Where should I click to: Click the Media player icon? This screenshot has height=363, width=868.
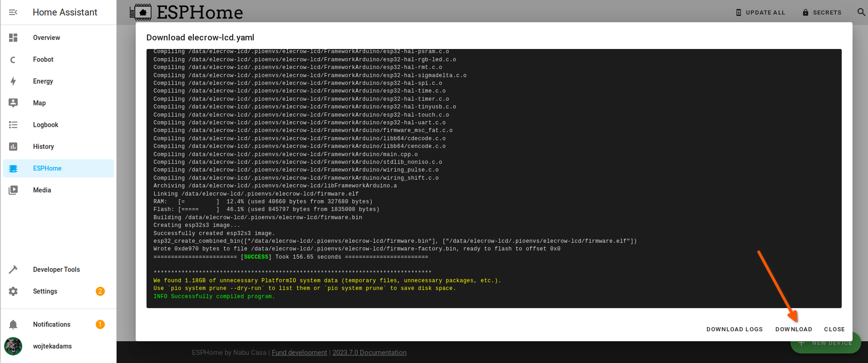13,190
